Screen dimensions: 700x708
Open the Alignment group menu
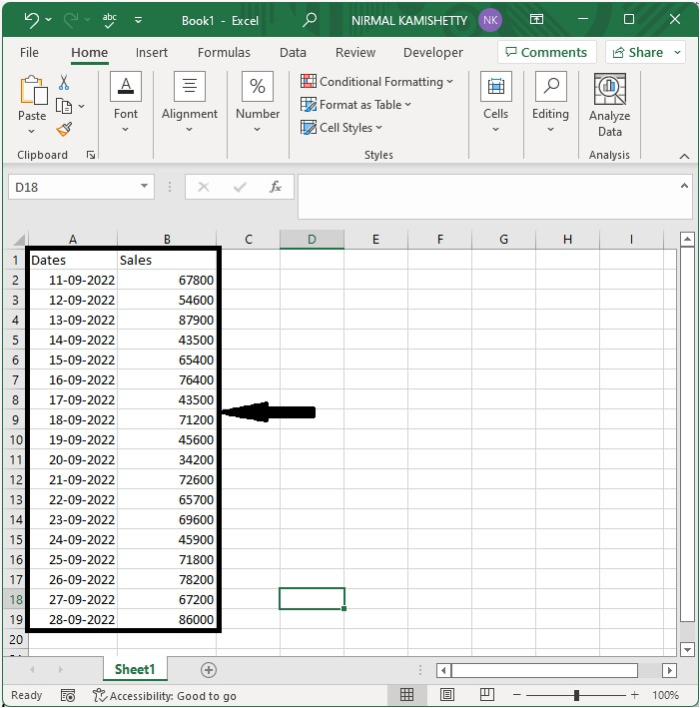[190, 102]
